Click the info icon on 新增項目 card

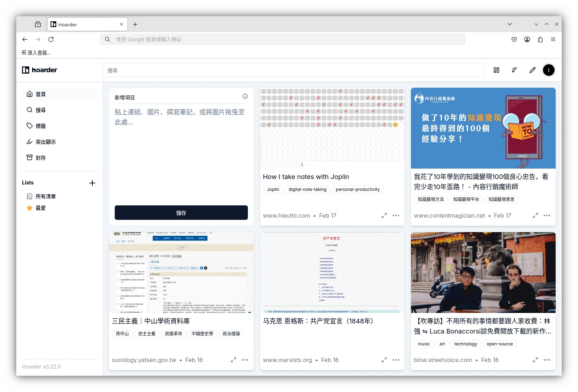(245, 96)
